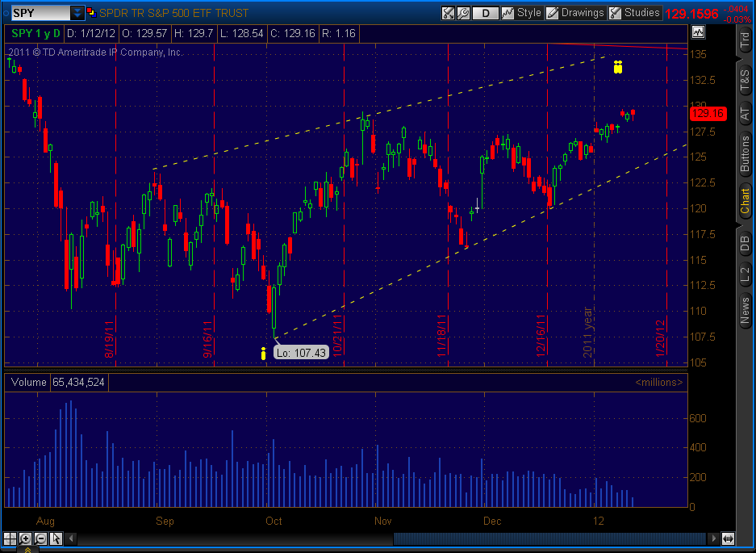This screenshot has height=553, width=756.
Task: Click the L: 128.54 low value
Action: (241, 33)
